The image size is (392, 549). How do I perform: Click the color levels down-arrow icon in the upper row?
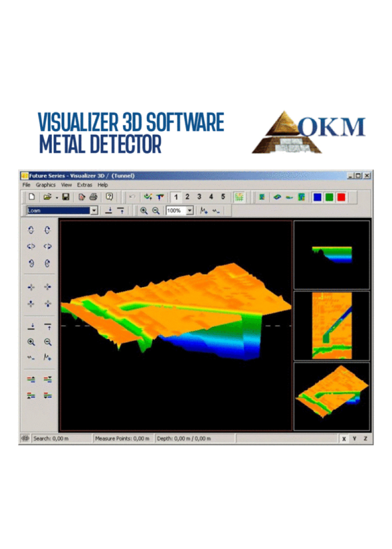(x=48, y=379)
